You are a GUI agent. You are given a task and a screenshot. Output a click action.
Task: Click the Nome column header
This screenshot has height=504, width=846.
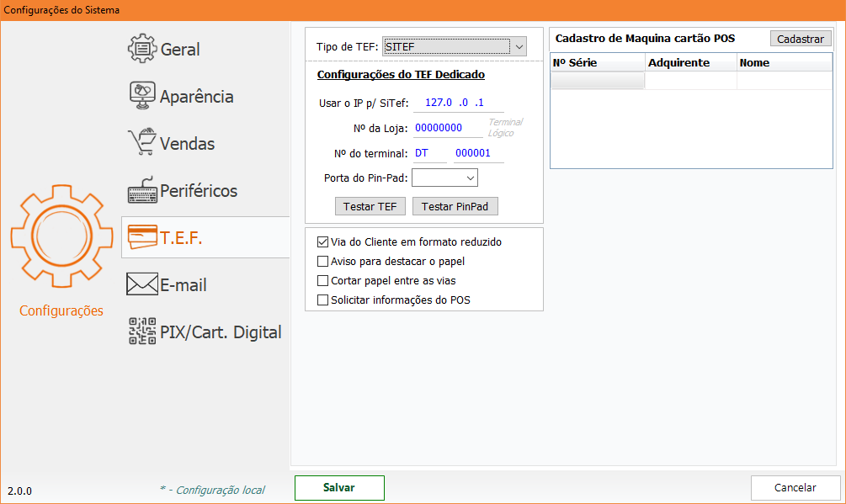pos(785,62)
